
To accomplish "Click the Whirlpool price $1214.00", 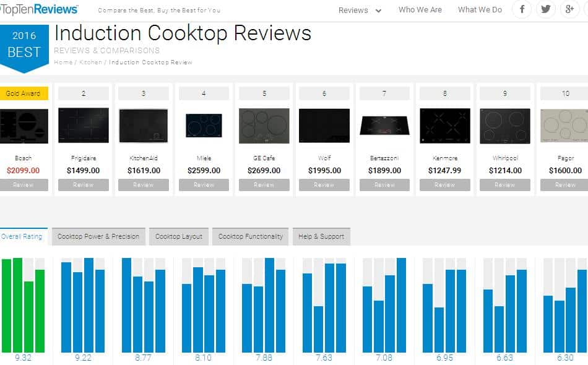I will 505,171.
